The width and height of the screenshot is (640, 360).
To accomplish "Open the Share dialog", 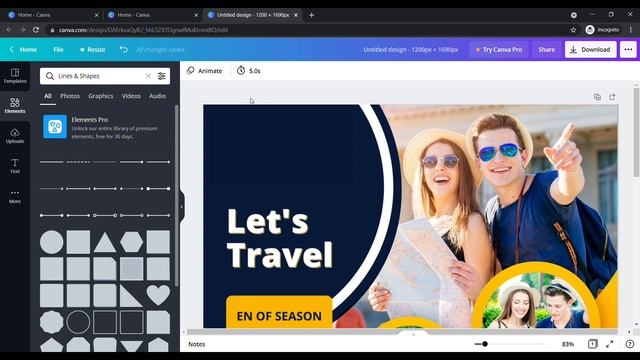I will coord(546,49).
